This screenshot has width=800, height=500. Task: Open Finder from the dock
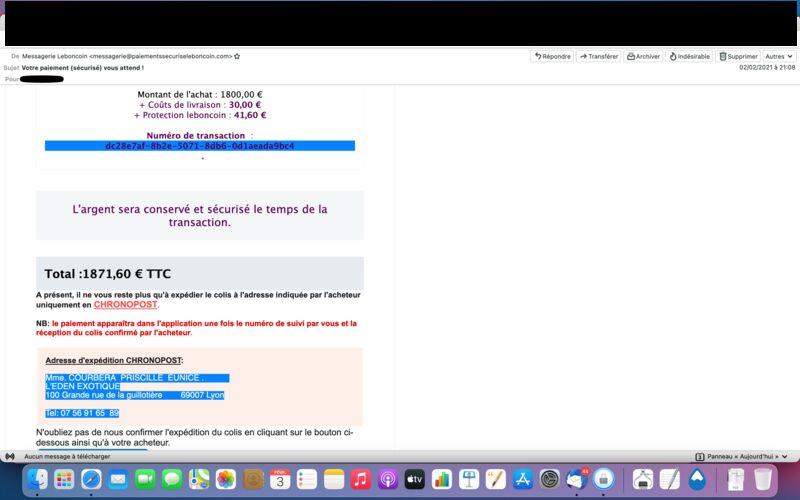click(37, 479)
